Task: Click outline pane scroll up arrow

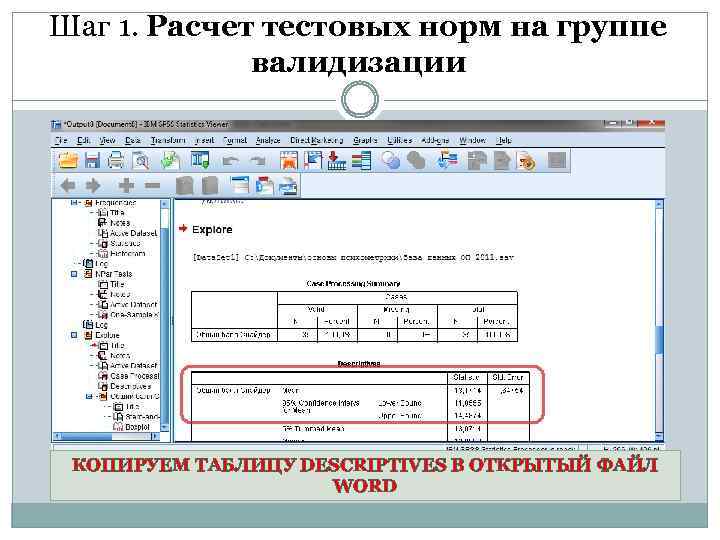Action: coord(164,203)
